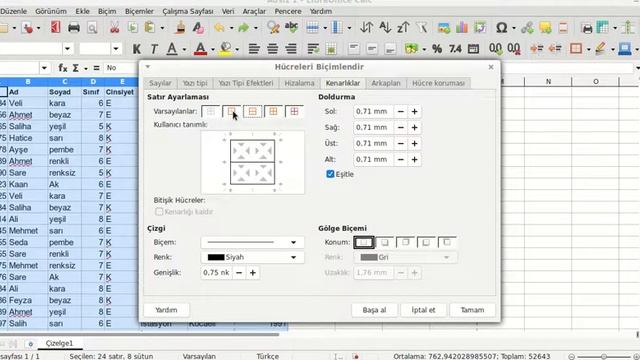
Task: Switch to the Sayılar tab
Action: [160, 83]
